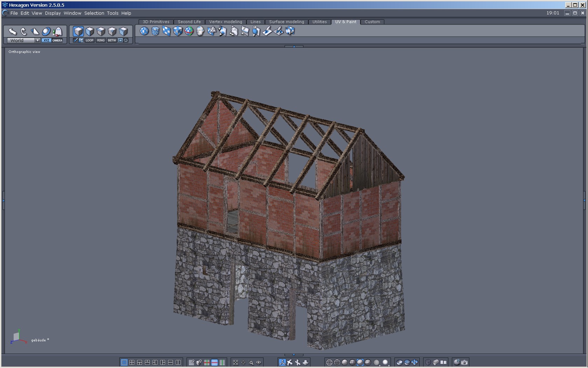Select the arrow selection tool
This screenshot has width=588, height=368.
point(12,32)
